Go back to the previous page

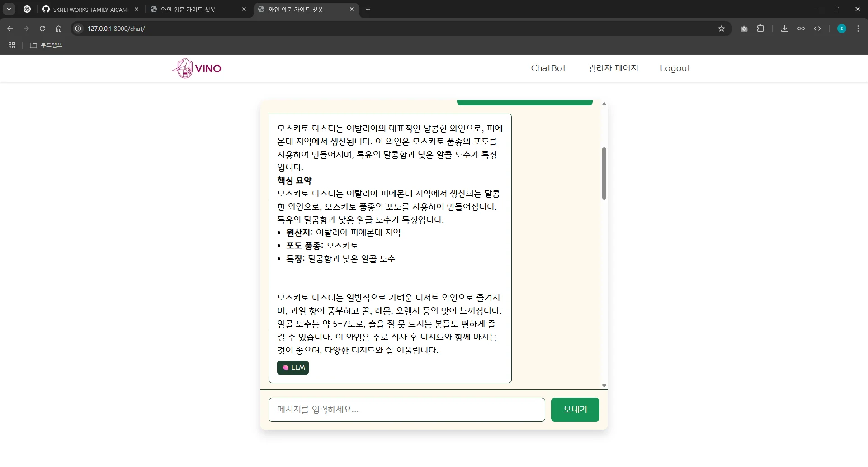coord(10,29)
